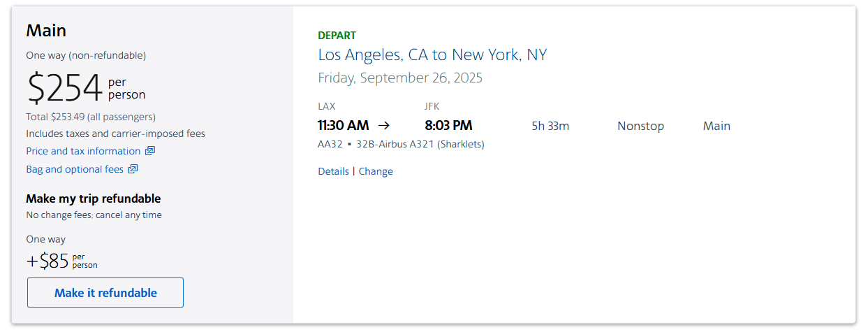Open flight Details link
868x332 pixels.
coord(333,171)
